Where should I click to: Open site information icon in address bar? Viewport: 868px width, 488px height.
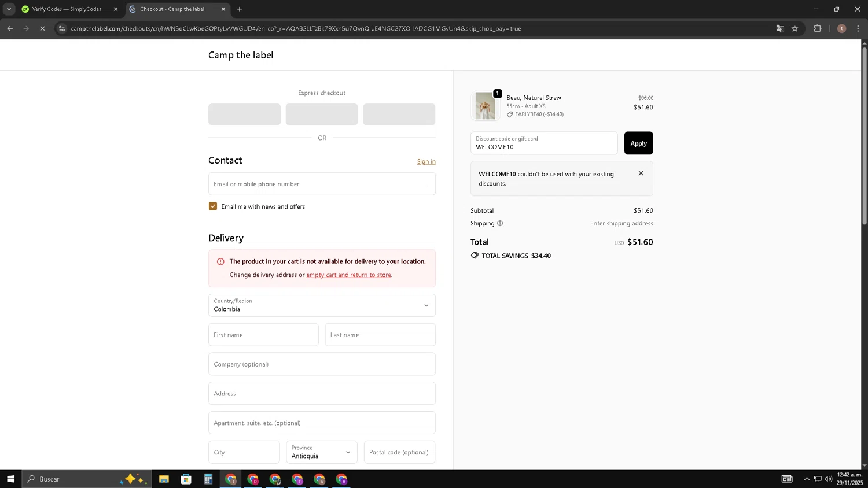62,28
